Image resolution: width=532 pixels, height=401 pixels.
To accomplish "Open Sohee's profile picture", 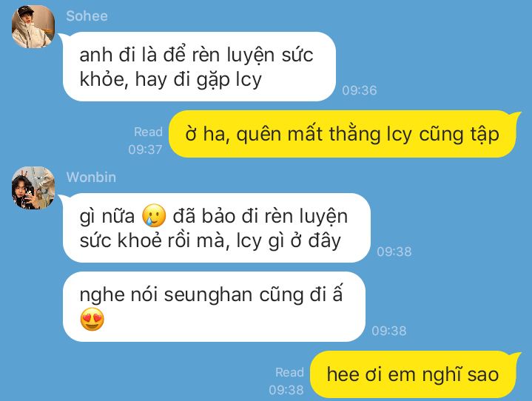I will tap(33, 27).
